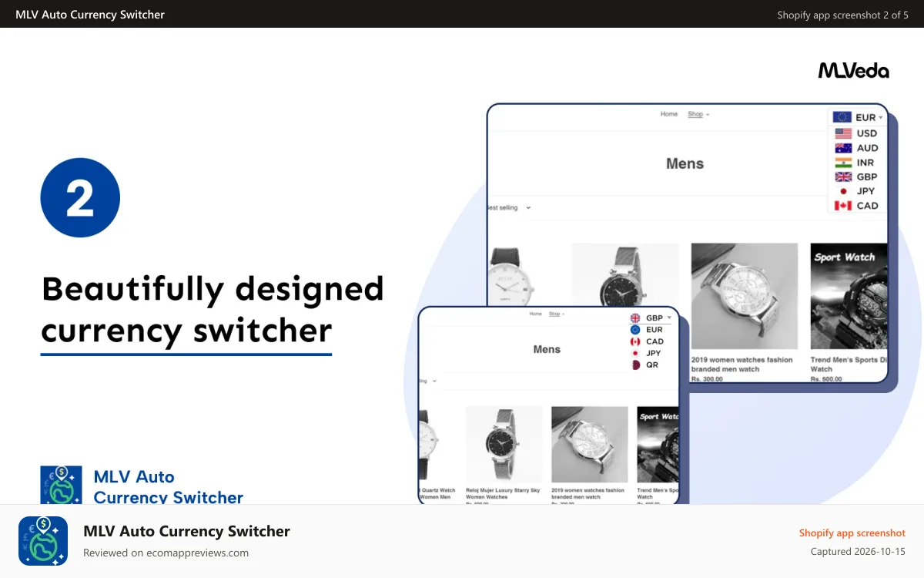Expand the cut-off sort dropdown in small preview
The width and height of the screenshot is (924, 578).
(x=428, y=381)
